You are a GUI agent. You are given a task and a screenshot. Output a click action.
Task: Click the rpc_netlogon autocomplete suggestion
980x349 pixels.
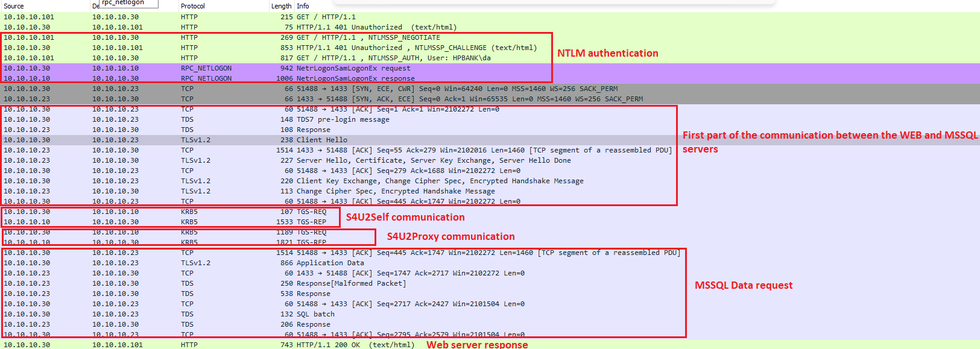(124, 3)
